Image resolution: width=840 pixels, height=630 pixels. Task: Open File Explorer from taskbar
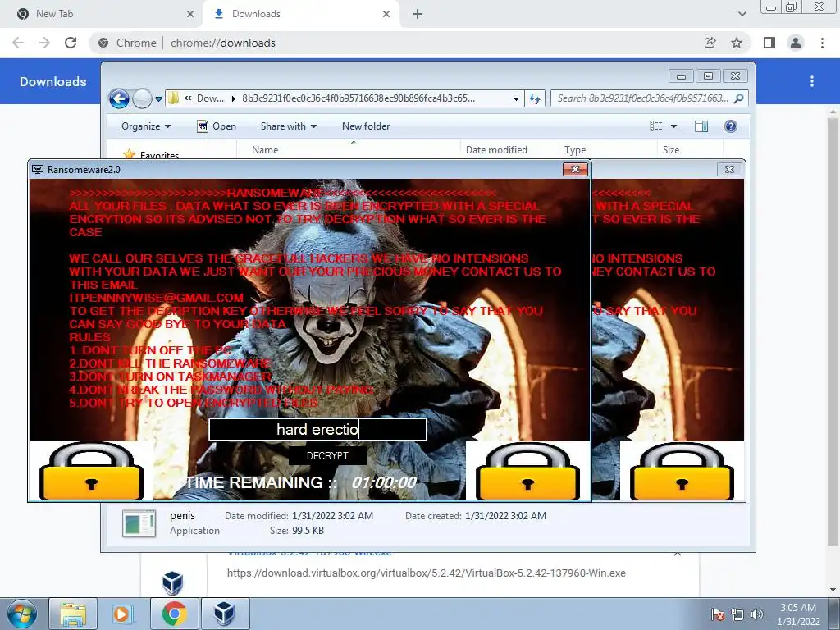73,614
